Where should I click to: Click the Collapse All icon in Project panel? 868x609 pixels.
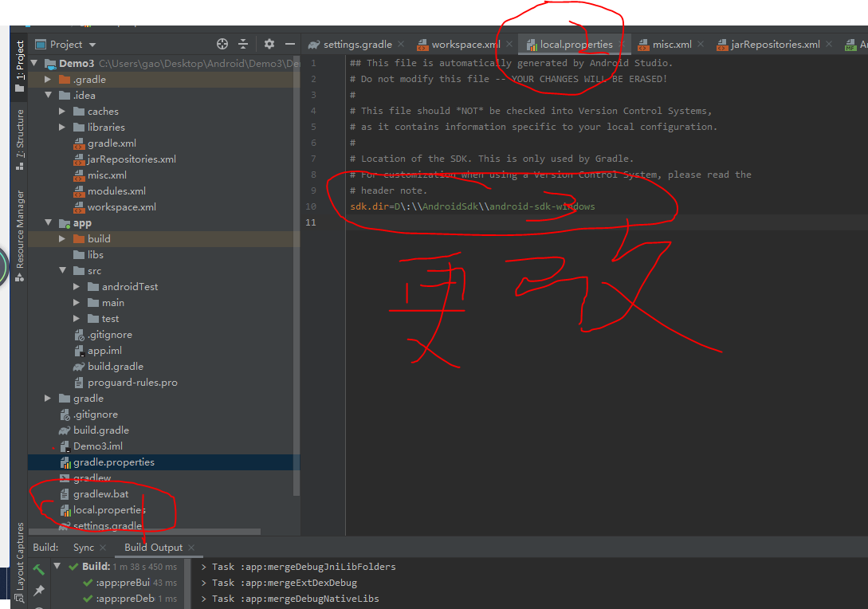(x=243, y=45)
